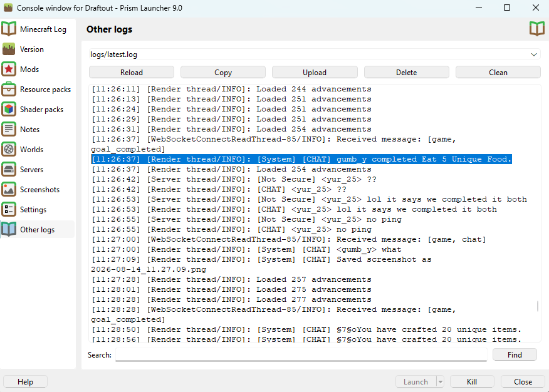The image size is (549, 392).
Task: Click the green book icon beside Other logs heading
Action: click(x=536, y=29)
